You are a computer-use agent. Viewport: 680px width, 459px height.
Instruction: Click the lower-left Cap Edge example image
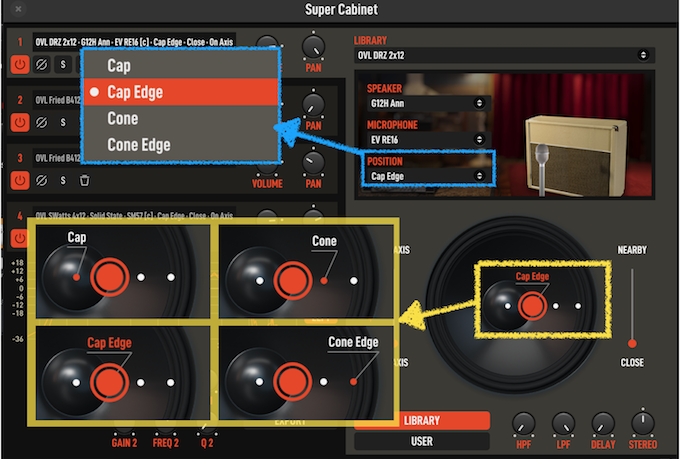pos(123,373)
